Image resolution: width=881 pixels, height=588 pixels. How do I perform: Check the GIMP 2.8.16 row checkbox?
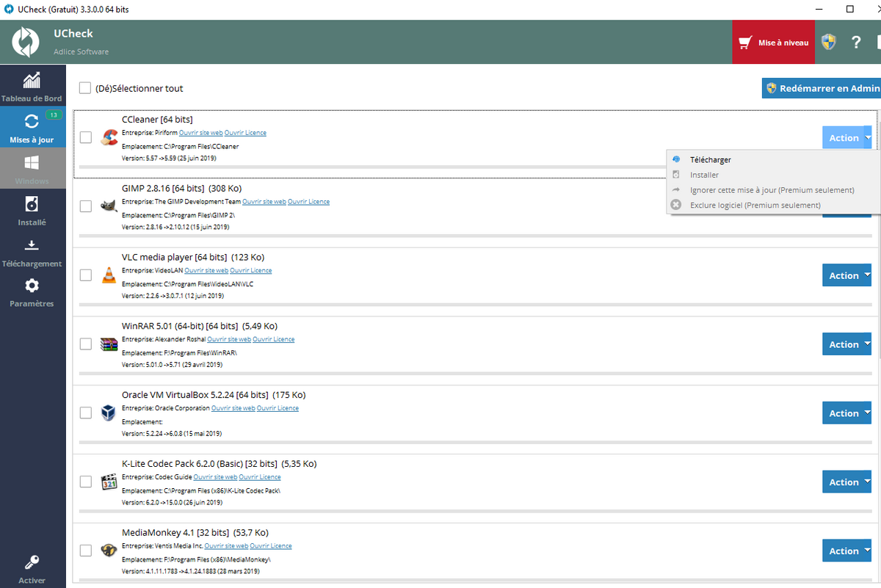coord(86,206)
